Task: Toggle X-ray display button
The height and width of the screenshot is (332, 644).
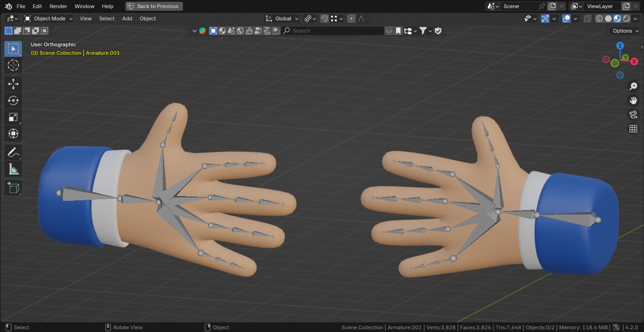Action: point(587,19)
